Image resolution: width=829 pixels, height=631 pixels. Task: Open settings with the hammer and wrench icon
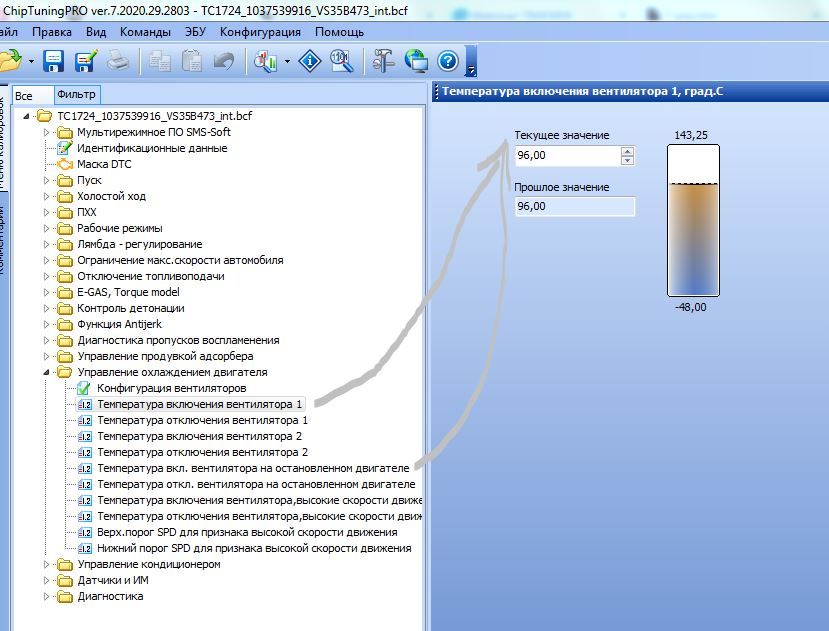(x=384, y=61)
